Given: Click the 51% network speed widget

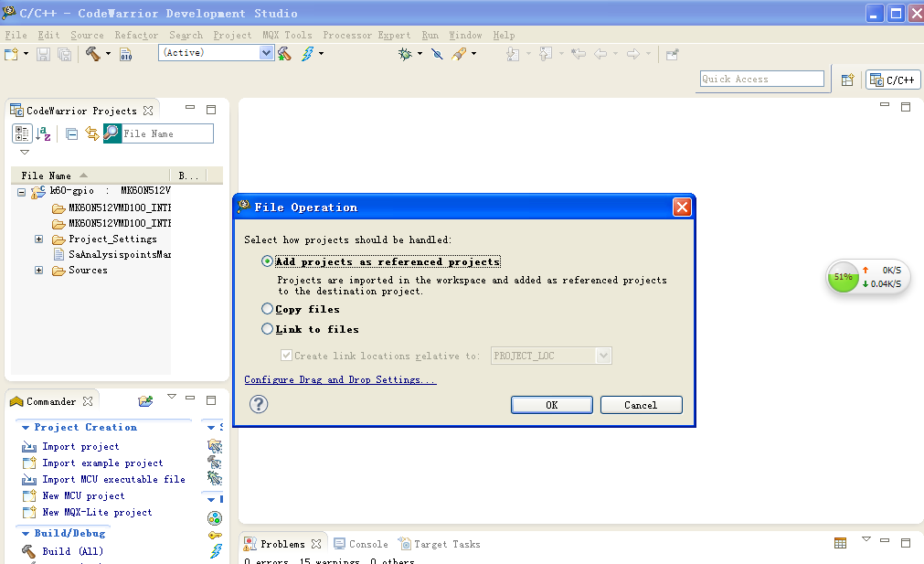Looking at the screenshot, I should 867,277.
